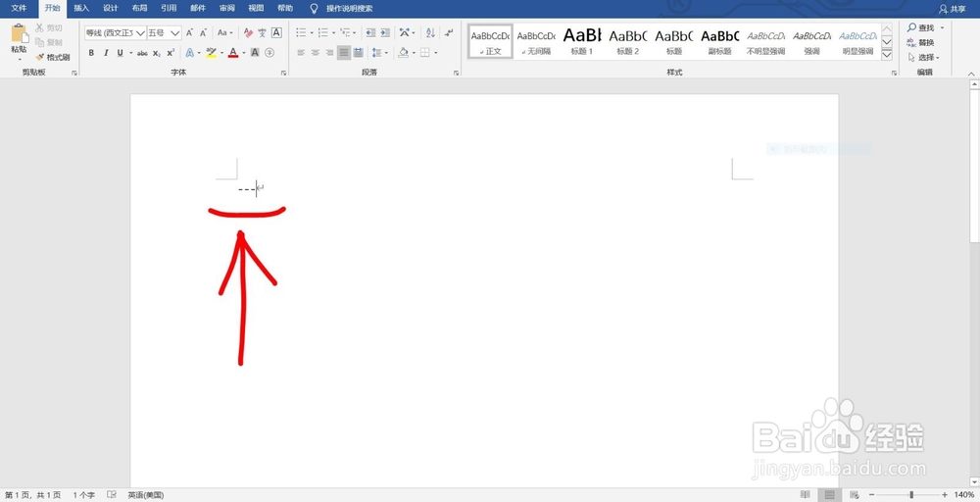Open the 文件 (File) tab

[x=19, y=8]
